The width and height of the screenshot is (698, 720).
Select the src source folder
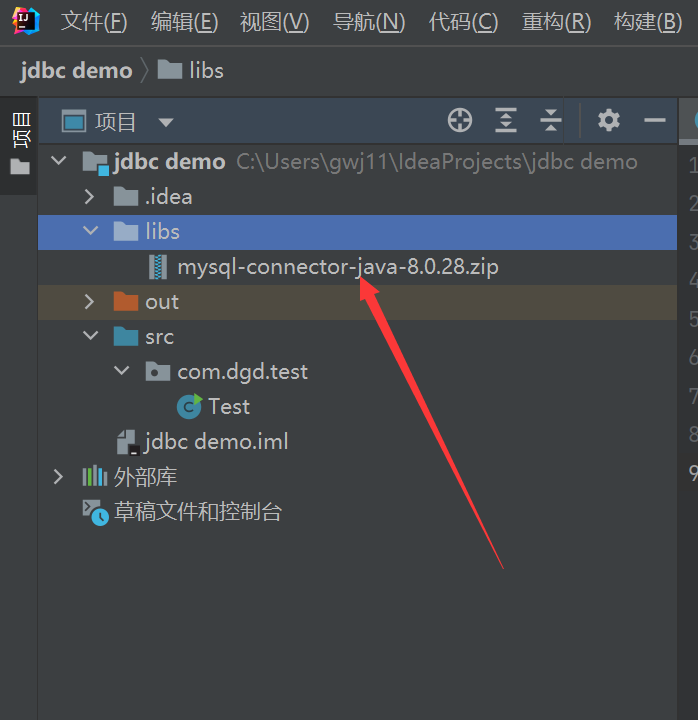(357, 337)
